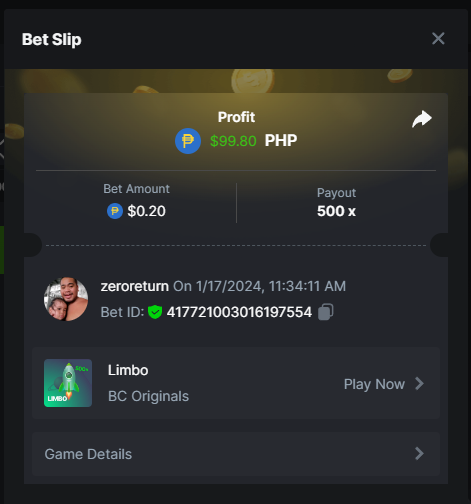Screen dimensions: 471x504
Task: Click the peso coin icon beside bet amount
Action: pyautogui.click(x=115, y=211)
